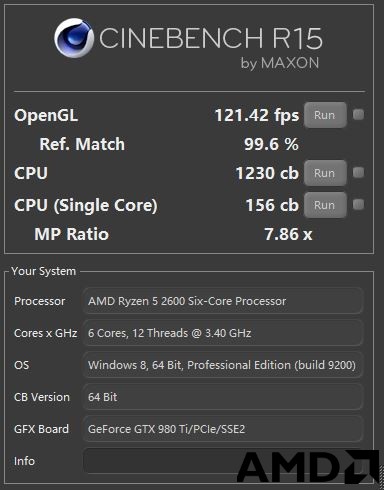Toggle the CPU Single Core checkbox
Screen dimensions: 384x490
click(x=358, y=204)
